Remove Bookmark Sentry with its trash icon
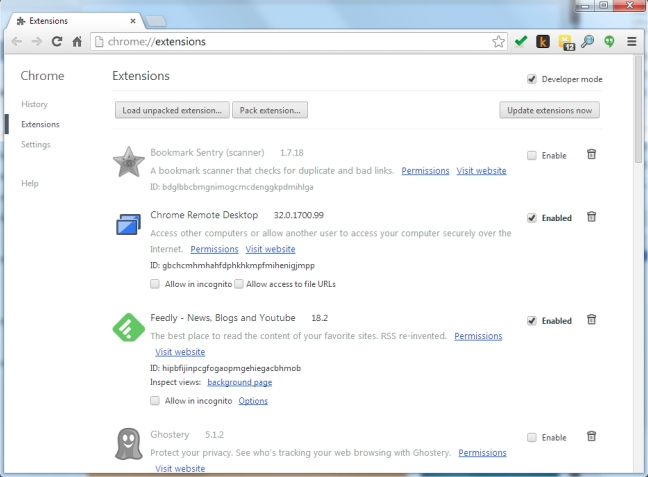 [591, 155]
